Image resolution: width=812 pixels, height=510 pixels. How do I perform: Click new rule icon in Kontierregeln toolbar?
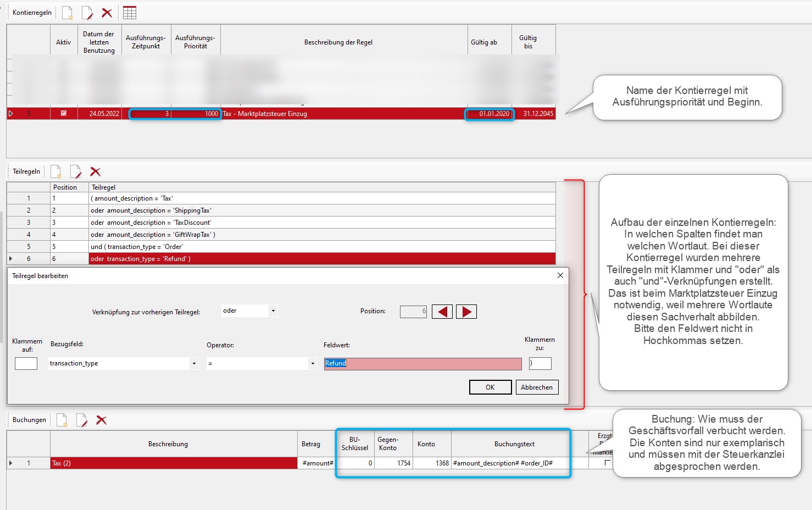pos(67,13)
